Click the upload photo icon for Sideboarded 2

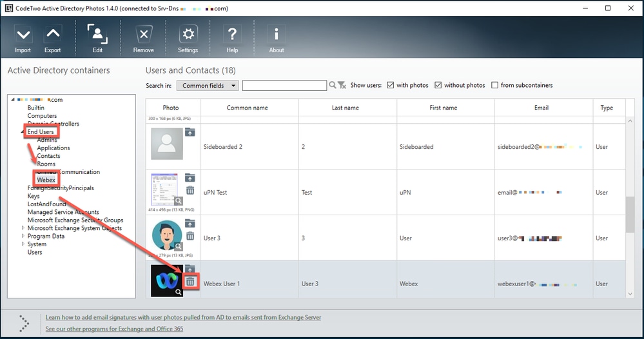190,132
